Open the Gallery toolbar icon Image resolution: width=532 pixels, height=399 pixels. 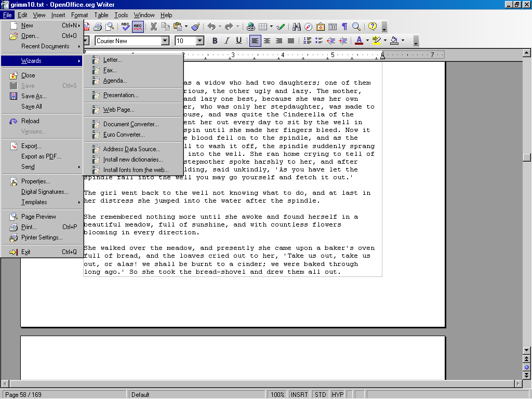point(320,26)
